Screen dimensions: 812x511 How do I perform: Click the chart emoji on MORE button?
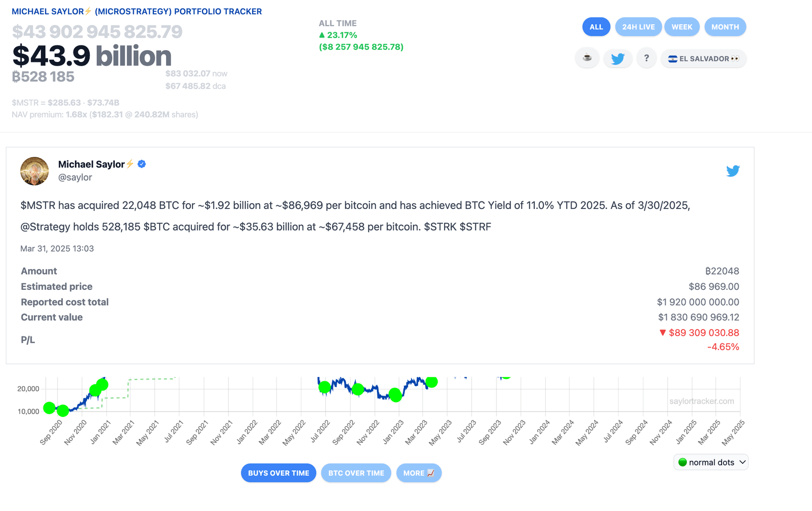(430, 473)
